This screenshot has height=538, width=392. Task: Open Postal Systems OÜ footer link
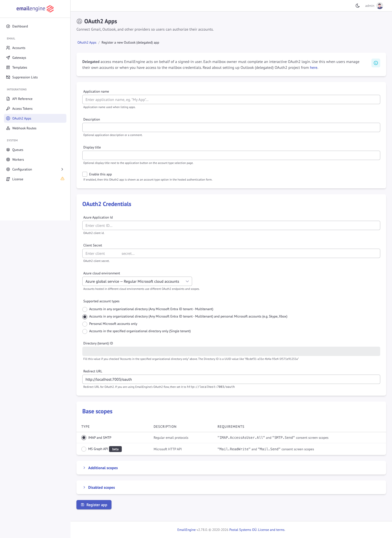243,530
